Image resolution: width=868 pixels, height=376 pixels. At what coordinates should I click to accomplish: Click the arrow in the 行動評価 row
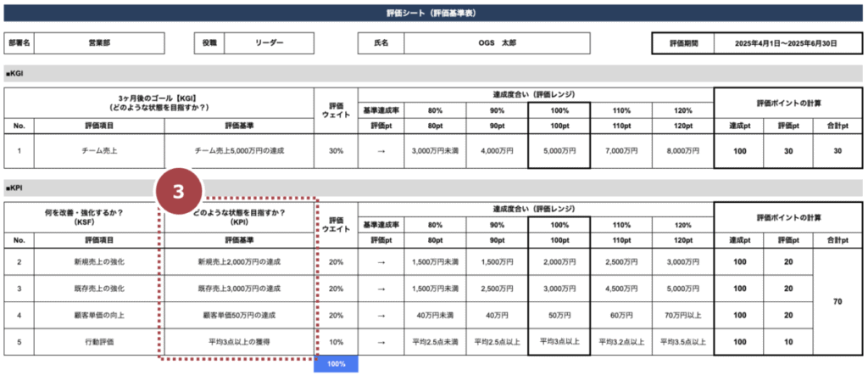(381, 342)
